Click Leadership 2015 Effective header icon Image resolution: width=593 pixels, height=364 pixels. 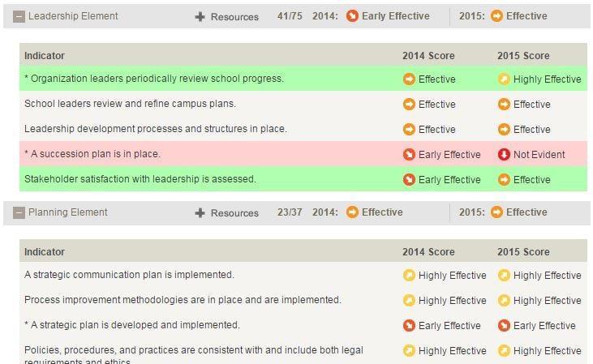tap(496, 16)
